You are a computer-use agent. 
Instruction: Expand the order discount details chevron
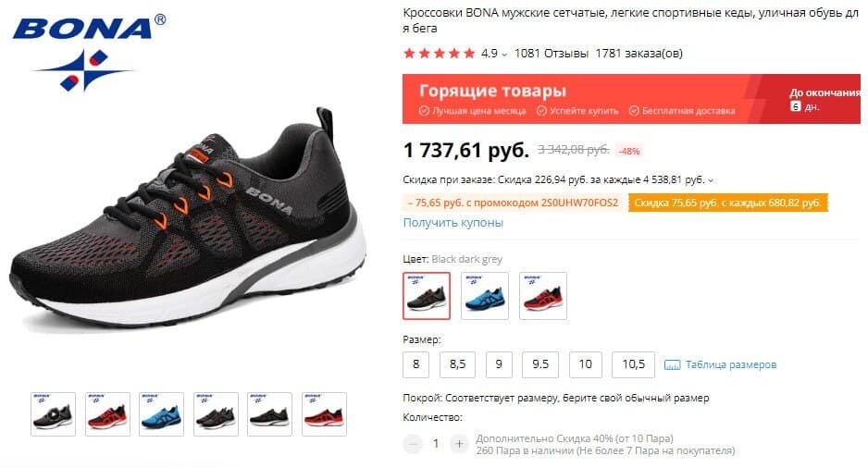711,180
